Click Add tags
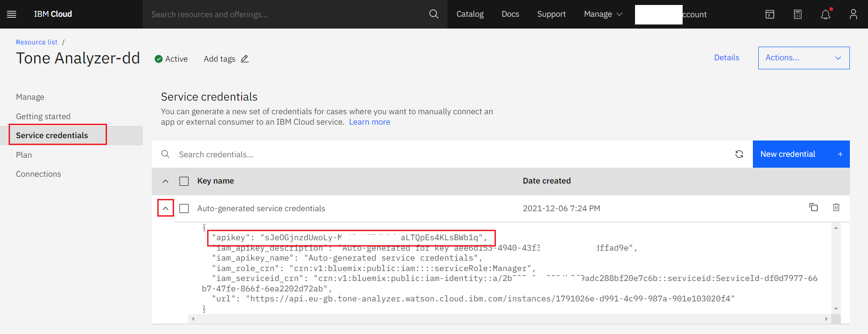This screenshot has width=868, height=334. coord(219,59)
